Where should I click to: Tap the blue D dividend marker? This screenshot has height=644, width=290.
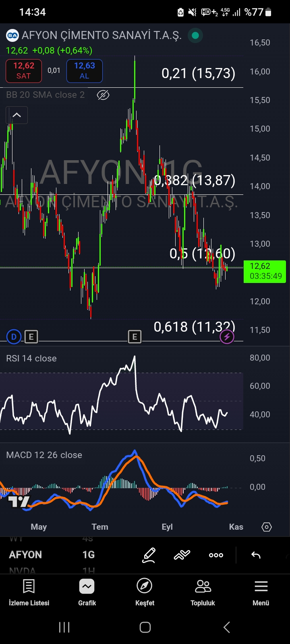pyautogui.click(x=14, y=337)
